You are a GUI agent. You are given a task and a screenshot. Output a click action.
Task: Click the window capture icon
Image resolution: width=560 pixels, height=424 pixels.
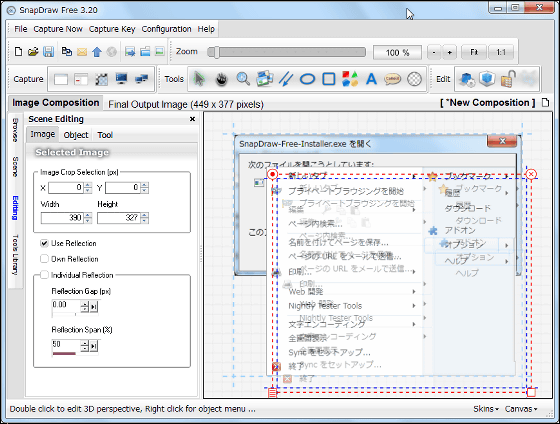tap(61, 79)
